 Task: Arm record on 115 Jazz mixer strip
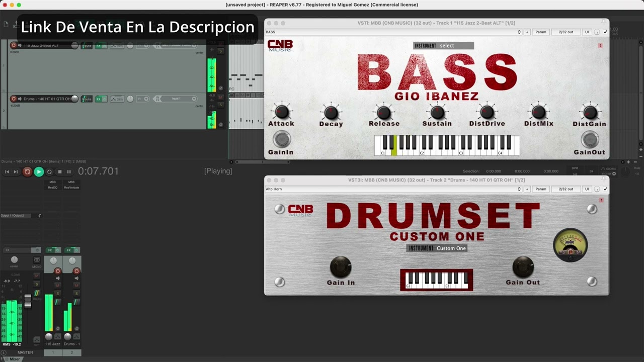pos(57,271)
